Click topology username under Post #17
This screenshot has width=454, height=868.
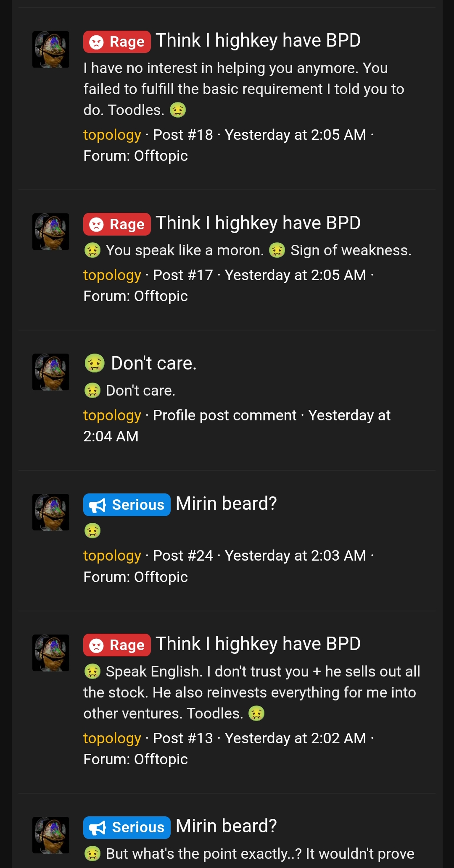point(112,275)
